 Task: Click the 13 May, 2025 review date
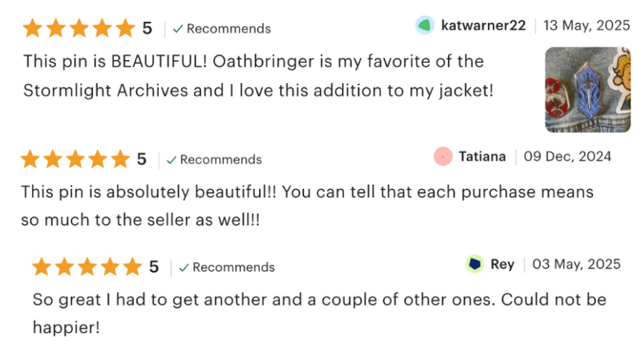point(587,26)
